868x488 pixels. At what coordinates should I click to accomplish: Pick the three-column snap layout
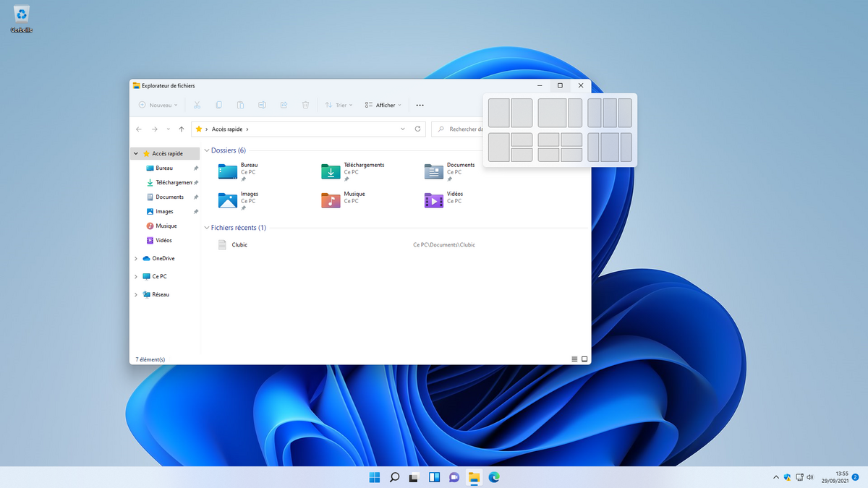tap(610, 112)
